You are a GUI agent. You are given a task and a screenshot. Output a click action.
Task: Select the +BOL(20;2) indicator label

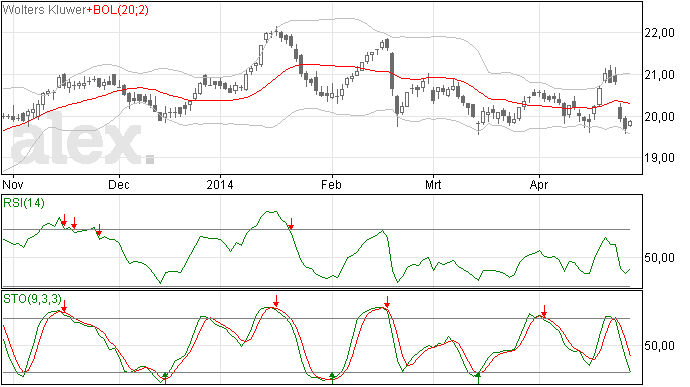click(117, 10)
